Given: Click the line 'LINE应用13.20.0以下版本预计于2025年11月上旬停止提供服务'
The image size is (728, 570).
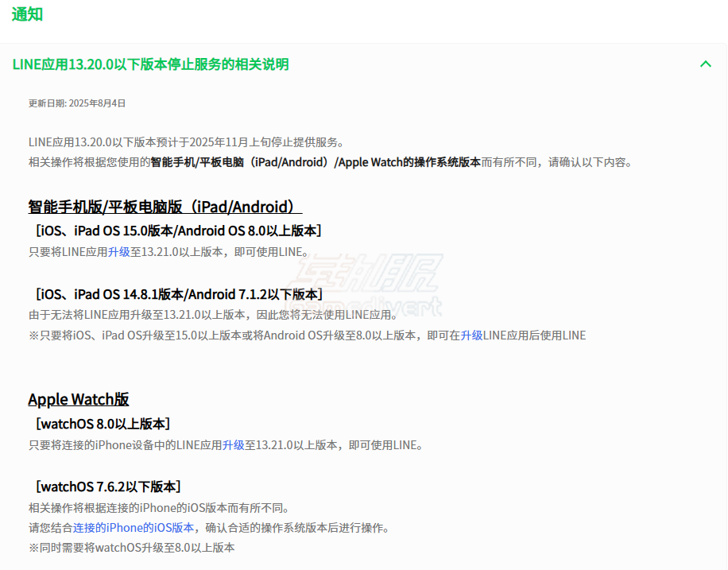Looking at the screenshot, I should click(x=186, y=142).
